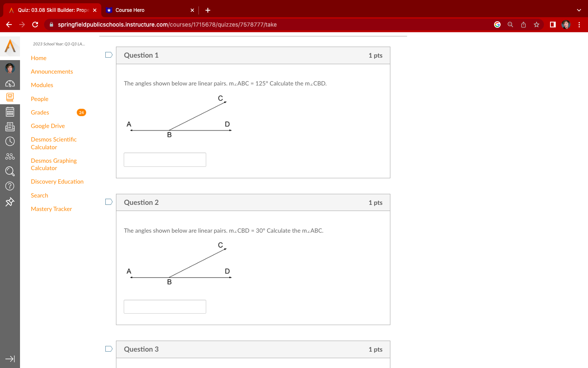Close the Course Hero tab
This screenshot has width=588, height=368.
[192, 10]
